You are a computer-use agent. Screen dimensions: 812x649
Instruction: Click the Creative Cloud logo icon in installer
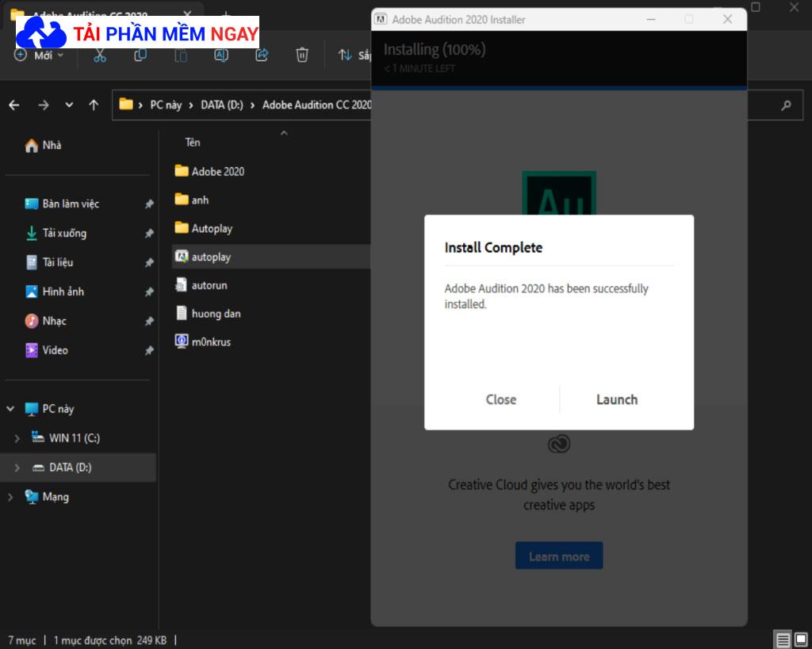point(559,444)
